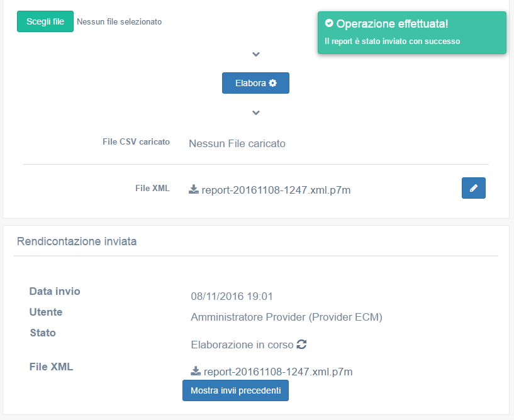Click the send date 08/11/2016 19:01
The width and height of the screenshot is (514, 420).
coord(232,296)
